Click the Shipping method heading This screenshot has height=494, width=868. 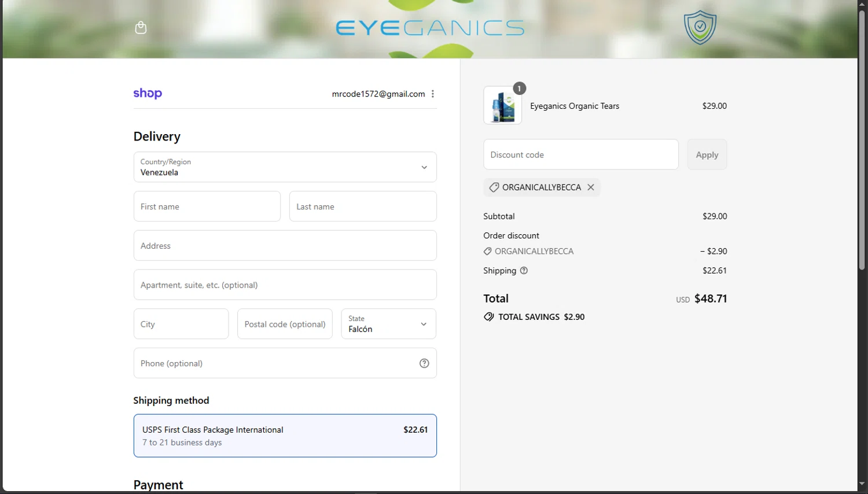(x=171, y=400)
